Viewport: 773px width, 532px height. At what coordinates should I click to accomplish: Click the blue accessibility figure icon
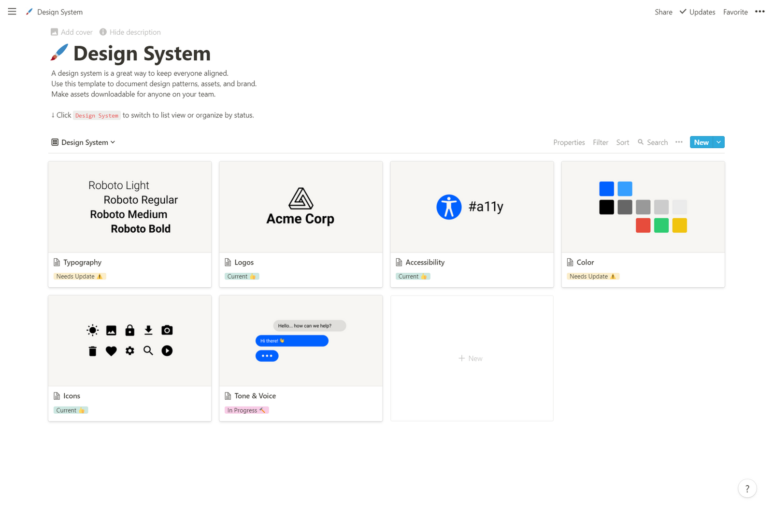coord(449,207)
